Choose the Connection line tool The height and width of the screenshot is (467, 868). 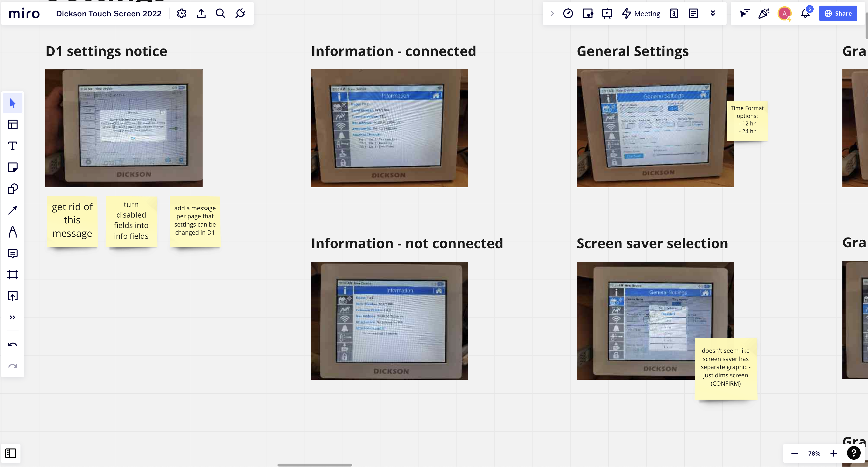click(12, 210)
